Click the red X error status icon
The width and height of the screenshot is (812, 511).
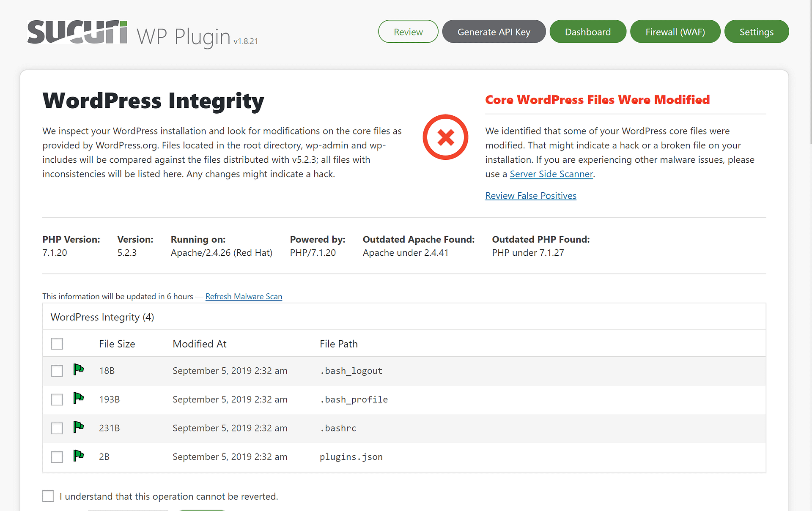point(445,137)
